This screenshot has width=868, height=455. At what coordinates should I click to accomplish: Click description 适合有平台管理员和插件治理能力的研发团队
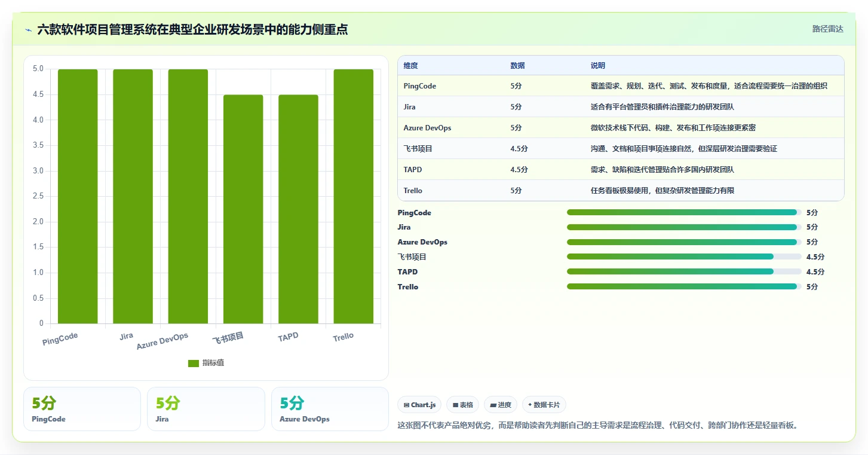click(x=662, y=107)
